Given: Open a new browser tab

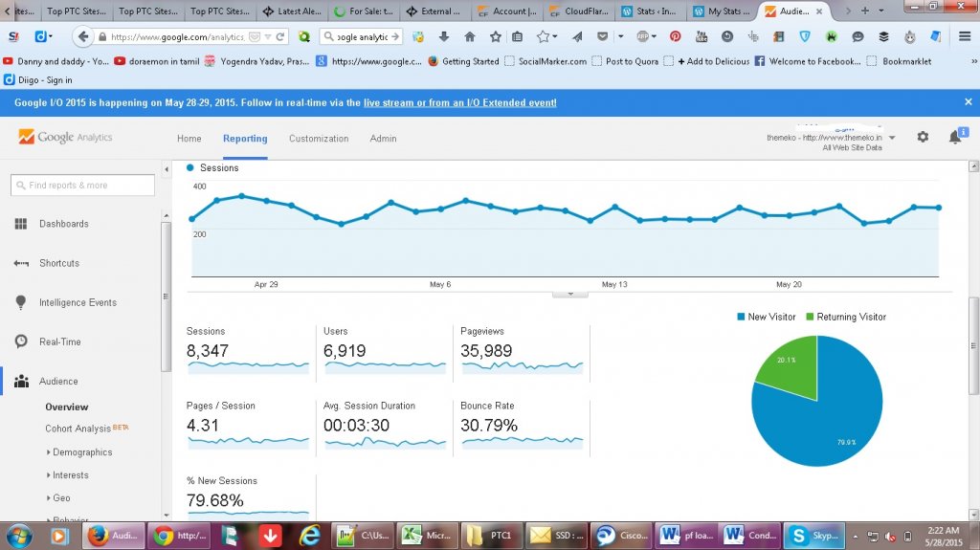Looking at the screenshot, I should (865, 11).
